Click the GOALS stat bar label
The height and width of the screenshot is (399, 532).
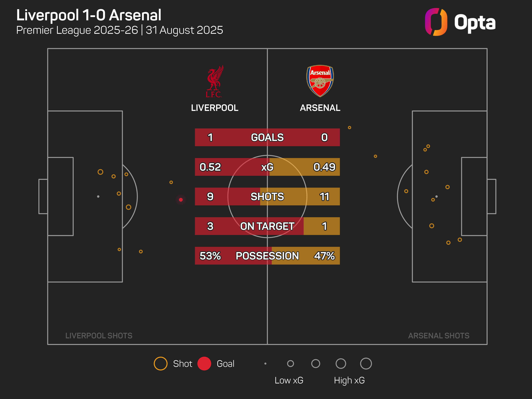coord(267,137)
